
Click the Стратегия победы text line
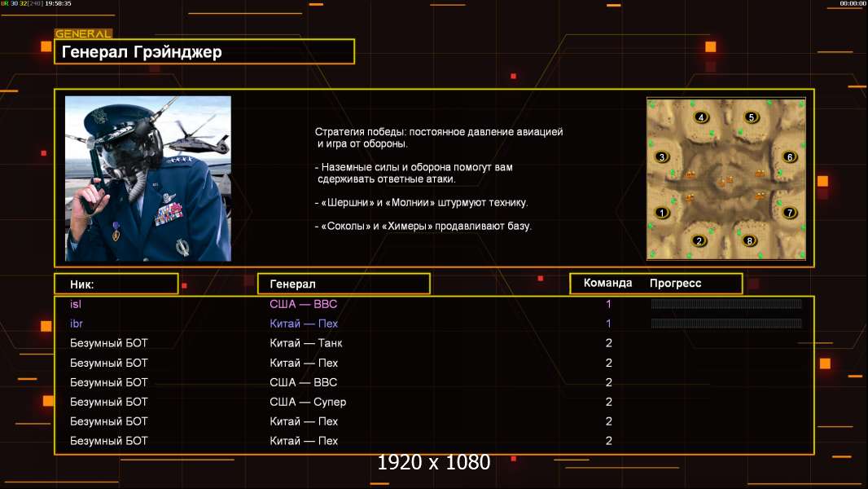tap(439, 132)
